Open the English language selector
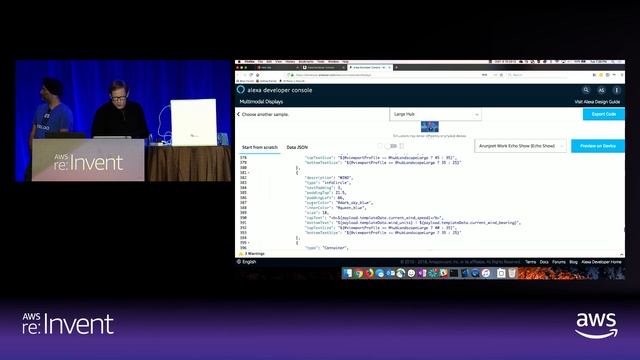This screenshot has width=640, height=360. point(247,262)
